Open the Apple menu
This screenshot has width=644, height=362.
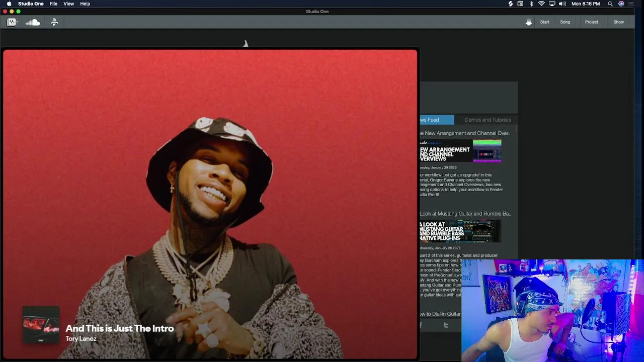pos(9,4)
